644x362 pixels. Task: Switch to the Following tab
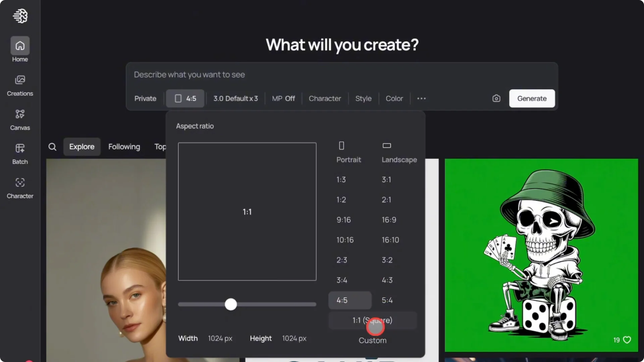point(124,146)
